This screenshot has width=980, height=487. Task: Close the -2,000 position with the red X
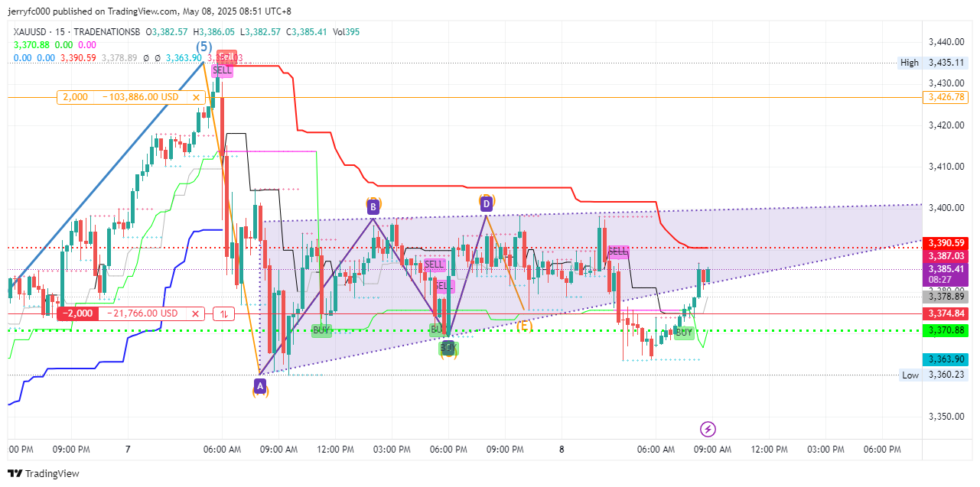[x=196, y=313]
